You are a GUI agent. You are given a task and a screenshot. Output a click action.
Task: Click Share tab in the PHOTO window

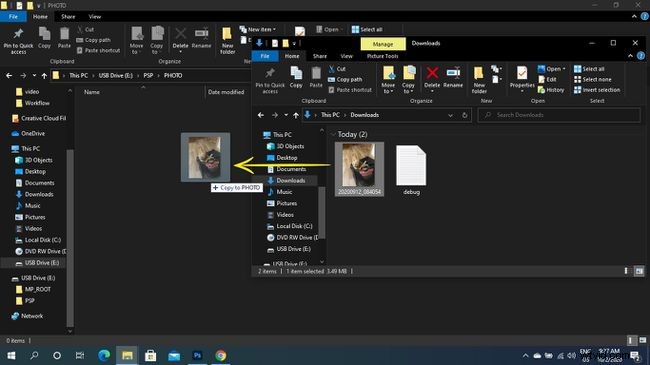tap(68, 17)
